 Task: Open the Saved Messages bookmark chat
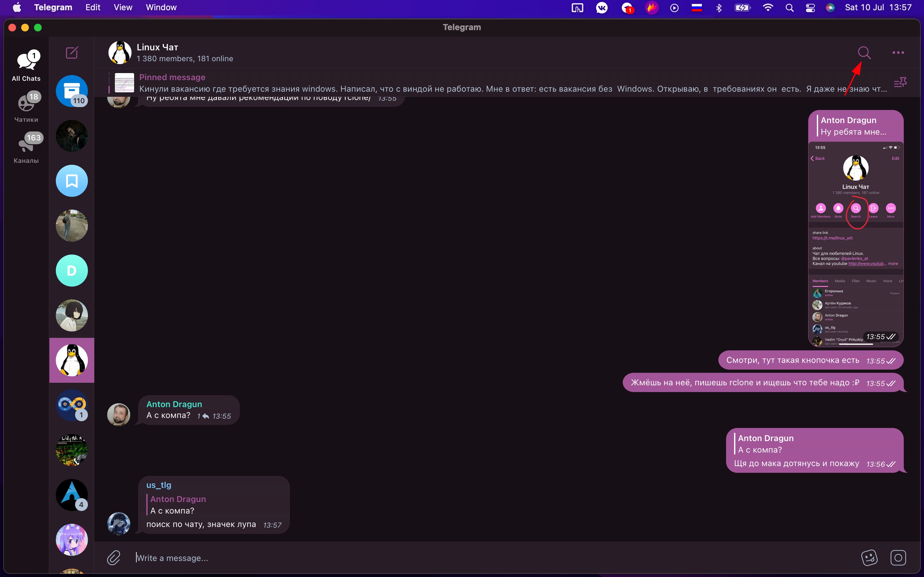point(72,181)
